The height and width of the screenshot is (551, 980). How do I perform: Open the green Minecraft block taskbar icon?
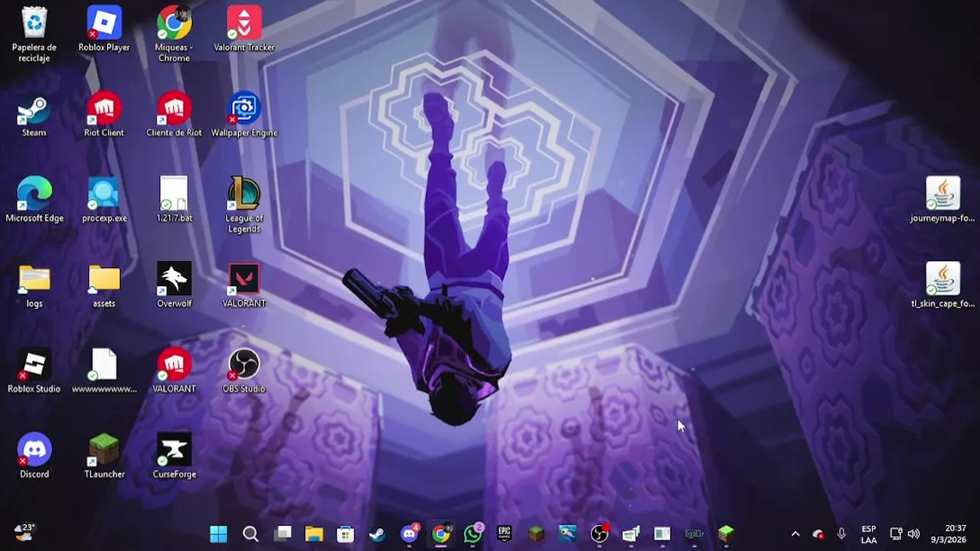(x=726, y=533)
